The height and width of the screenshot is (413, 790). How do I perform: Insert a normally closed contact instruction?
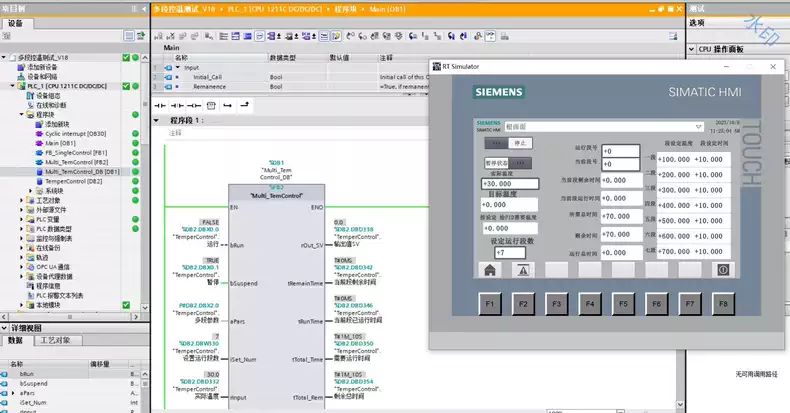(177, 105)
